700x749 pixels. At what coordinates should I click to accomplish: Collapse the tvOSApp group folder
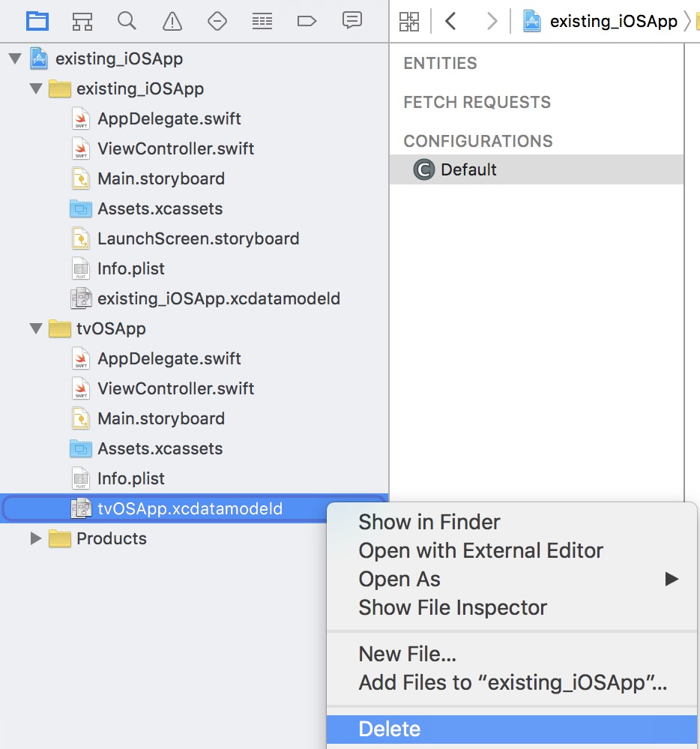tap(36, 328)
